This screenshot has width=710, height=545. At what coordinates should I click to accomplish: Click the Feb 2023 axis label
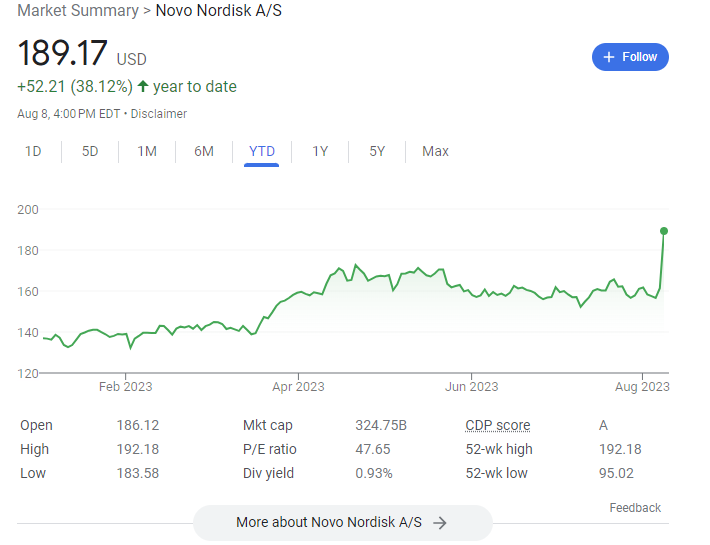pyautogui.click(x=125, y=387)
